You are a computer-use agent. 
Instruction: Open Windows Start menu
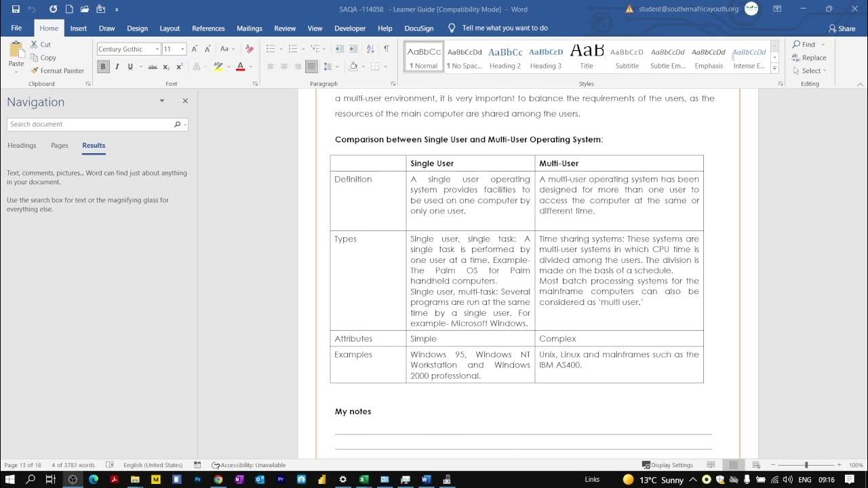tap(10, 479)
